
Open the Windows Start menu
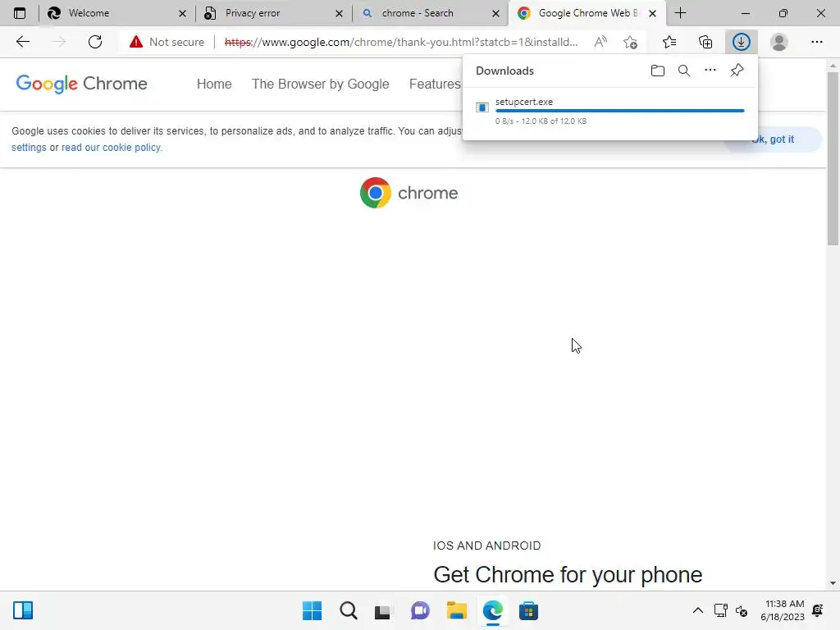(313, 610)
